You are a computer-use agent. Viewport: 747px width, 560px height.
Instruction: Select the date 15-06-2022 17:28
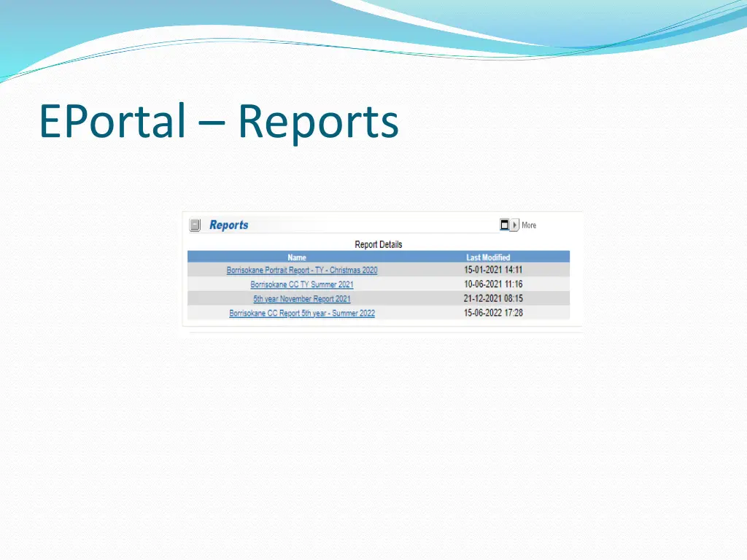493,312
